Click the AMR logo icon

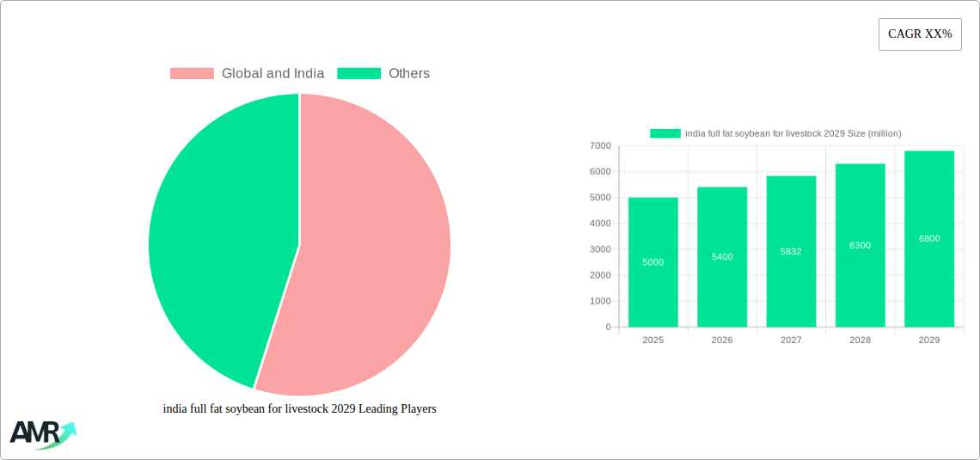pos(43,433)
